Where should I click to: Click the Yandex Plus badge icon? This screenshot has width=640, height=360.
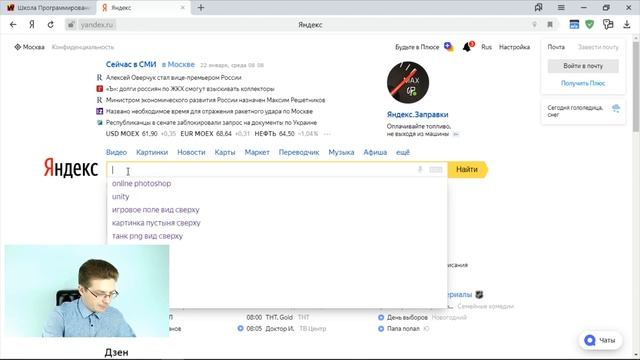pyautogui.click(x=449, y=47)
